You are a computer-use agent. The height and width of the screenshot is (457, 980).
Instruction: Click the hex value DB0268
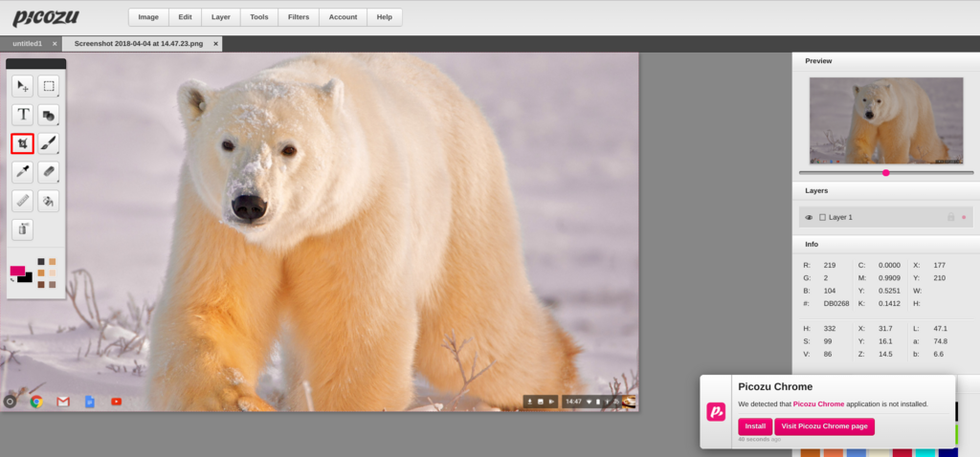coord(836,303)
